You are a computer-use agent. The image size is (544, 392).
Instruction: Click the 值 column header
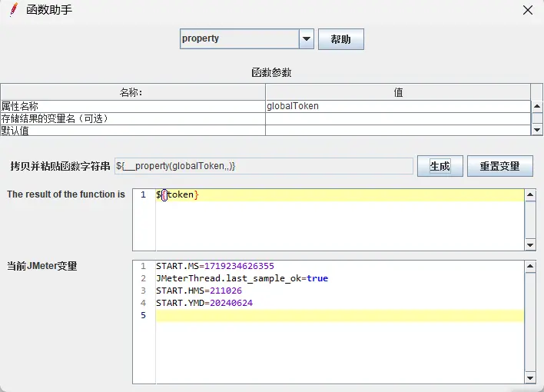[397, 92]
